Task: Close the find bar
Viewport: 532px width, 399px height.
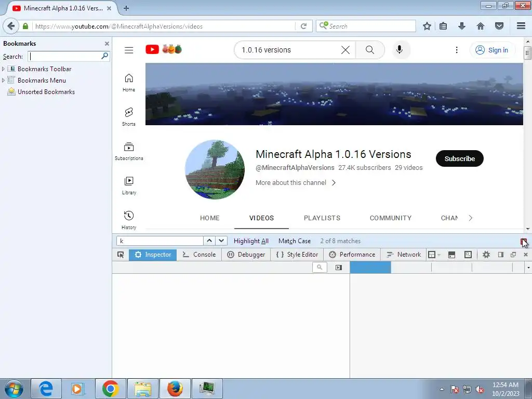Action: tap(524, 241)
